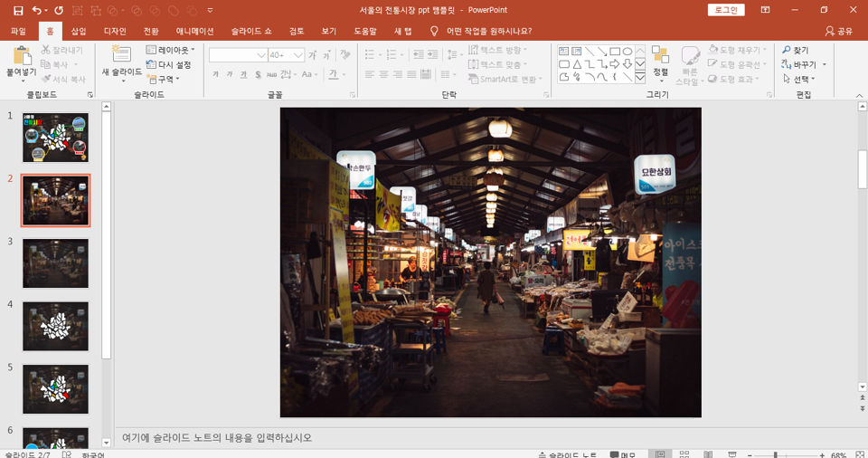Open the 전환 (Transitions) tab
The width and height of the screenshot is (868, 458).
(x=151, y=31)
